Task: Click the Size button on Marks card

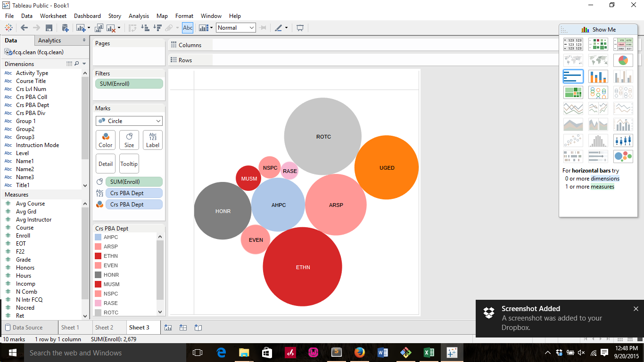Action: click(129, 140)
